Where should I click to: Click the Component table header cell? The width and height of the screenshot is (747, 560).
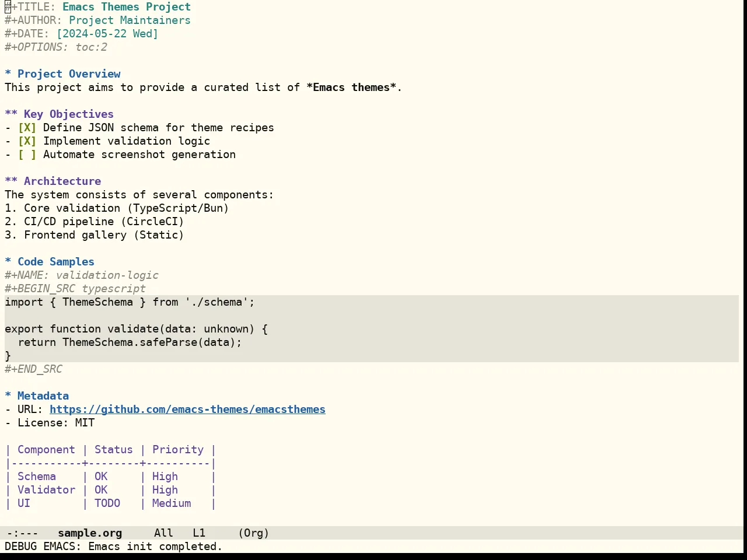point(46,450)
